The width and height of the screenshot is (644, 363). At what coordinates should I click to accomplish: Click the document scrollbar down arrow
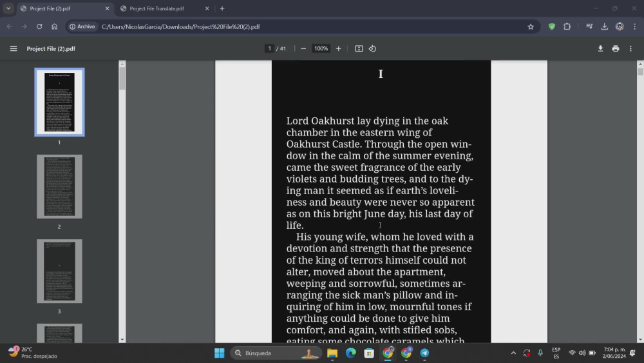pyautogui.click(x=640, y=340)
